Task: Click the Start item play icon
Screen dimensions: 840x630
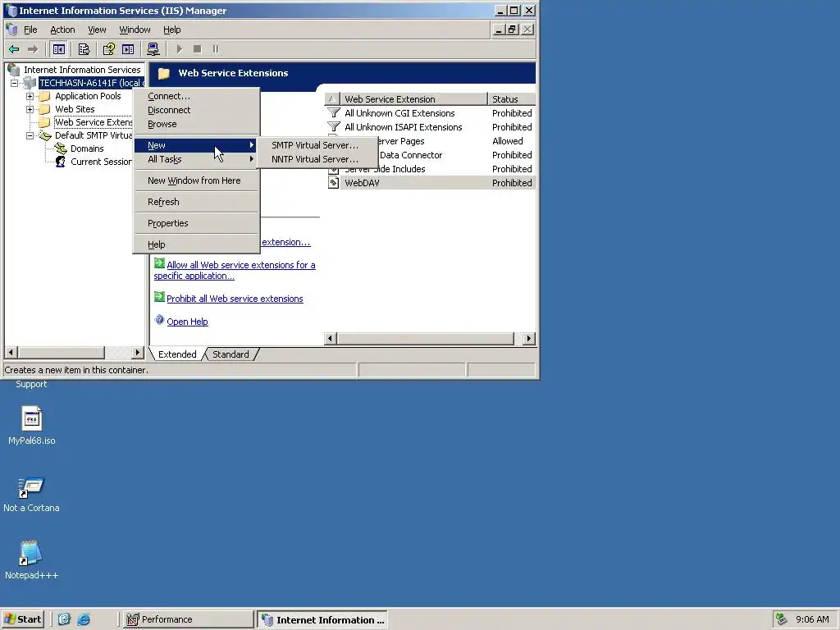Action: click(180, 49)
